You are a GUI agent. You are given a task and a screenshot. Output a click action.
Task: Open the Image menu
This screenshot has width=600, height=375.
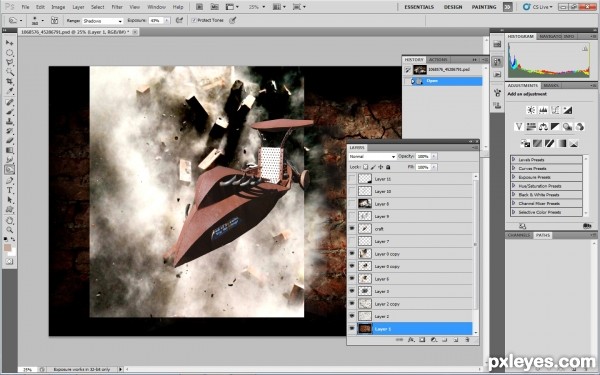(58, 7)
